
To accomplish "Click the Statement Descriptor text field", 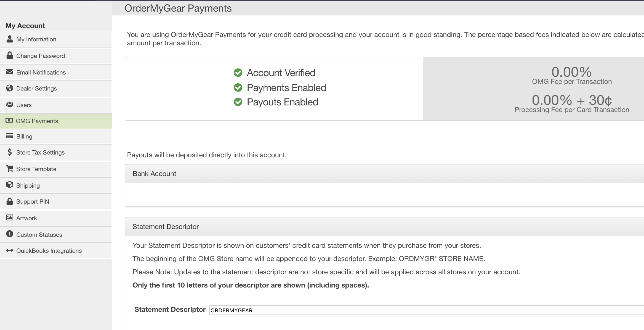I will pos(427,310).
